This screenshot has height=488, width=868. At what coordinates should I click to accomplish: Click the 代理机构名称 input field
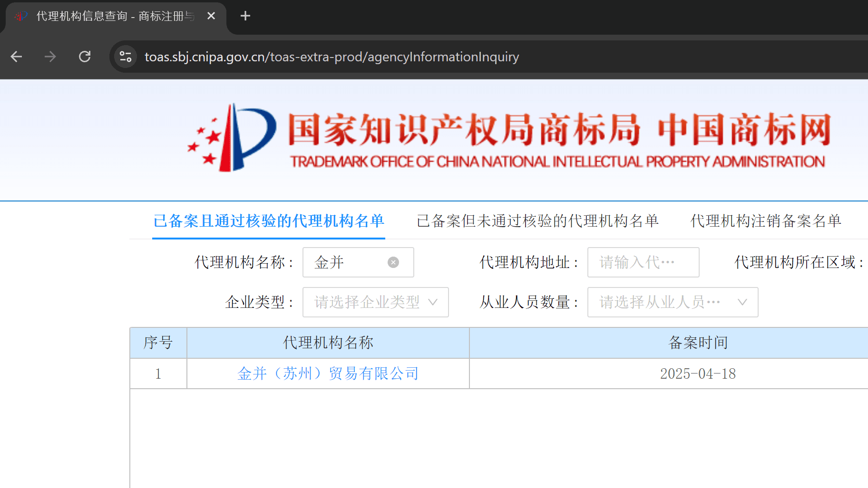[358, 262]
